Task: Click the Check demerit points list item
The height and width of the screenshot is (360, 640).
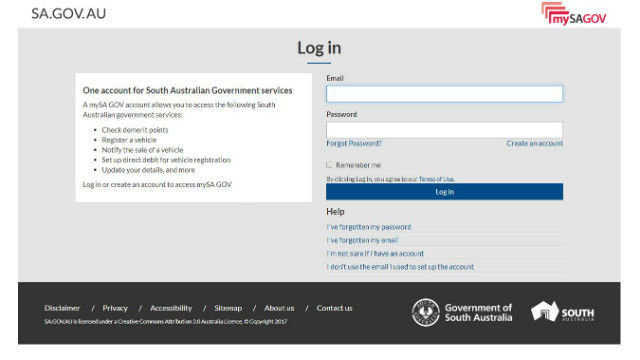Action: pos(135,130)
